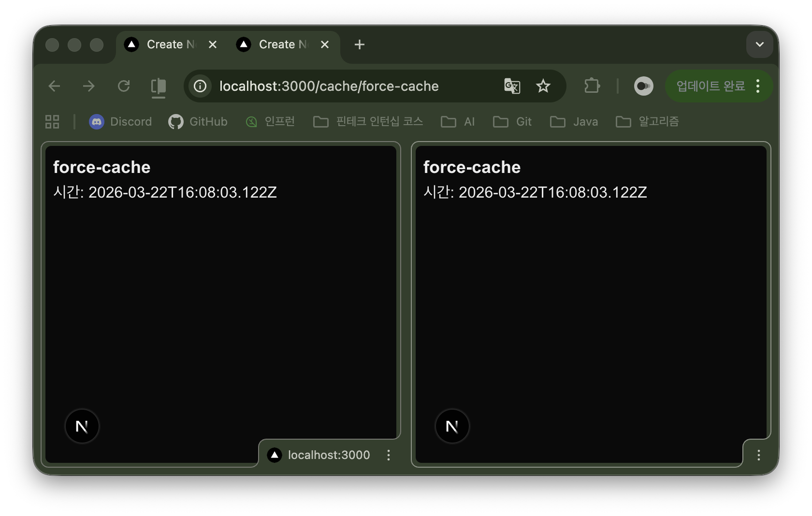The width and height of the screenshot is (812, 516).
Task: Open left split pane three-dot menu
Action: (389, 455)
